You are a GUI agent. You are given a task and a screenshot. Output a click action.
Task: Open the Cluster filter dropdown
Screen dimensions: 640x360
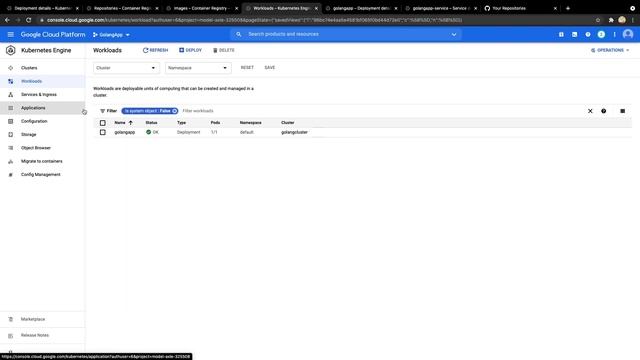[126, 68]
